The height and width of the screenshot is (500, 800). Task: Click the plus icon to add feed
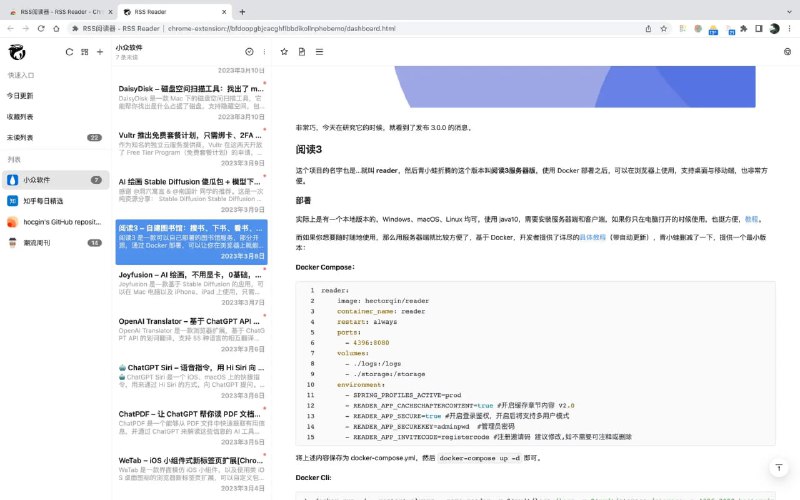click(x=100, y=52)
